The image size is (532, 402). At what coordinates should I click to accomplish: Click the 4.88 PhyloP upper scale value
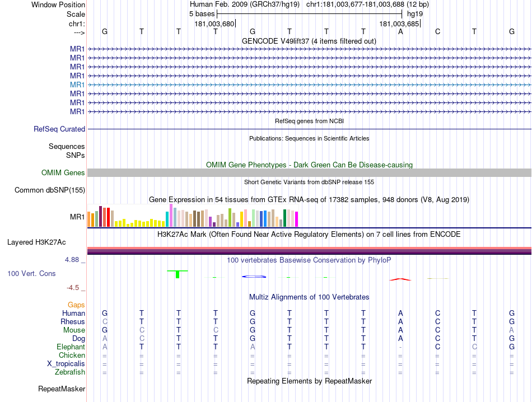(x=72, y=260)
